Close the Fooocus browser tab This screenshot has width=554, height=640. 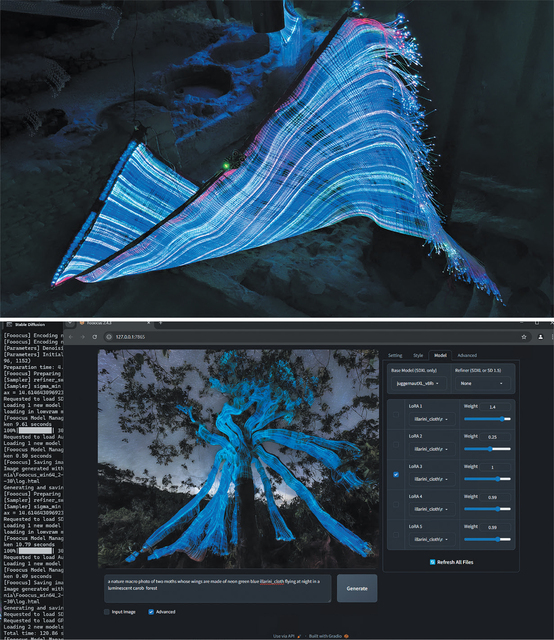pyautogui.click(x=148, y=323)
